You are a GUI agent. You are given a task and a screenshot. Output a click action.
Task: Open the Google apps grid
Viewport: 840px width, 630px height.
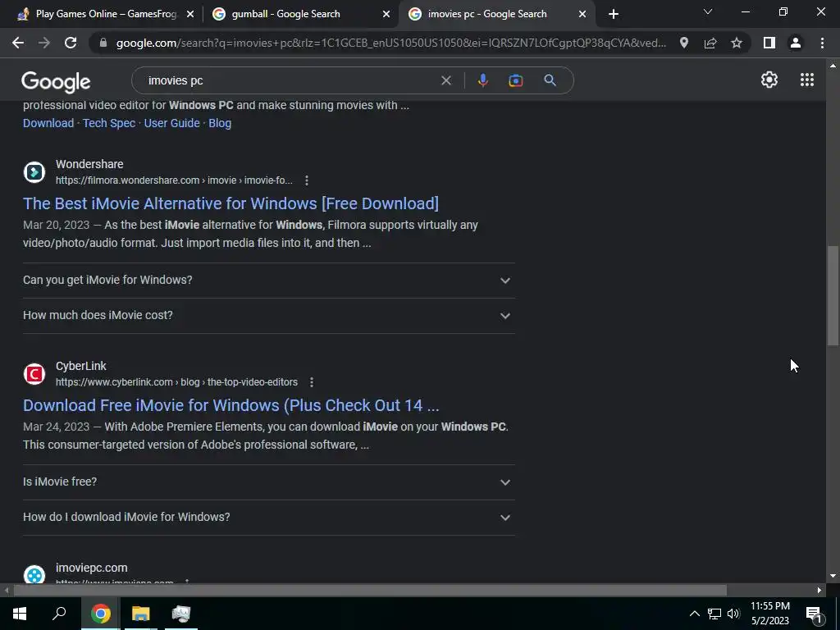click(807, 80)
